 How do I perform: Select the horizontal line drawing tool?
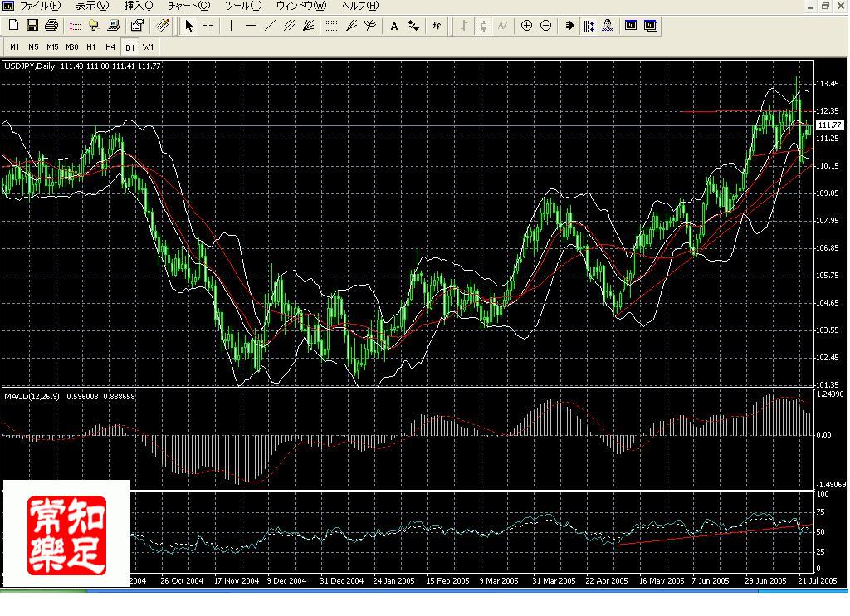250,26
